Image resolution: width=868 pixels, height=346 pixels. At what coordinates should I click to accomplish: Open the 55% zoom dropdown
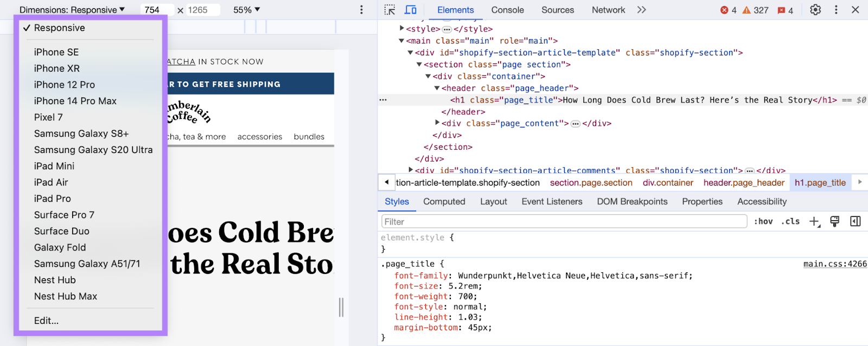[247, 10]
